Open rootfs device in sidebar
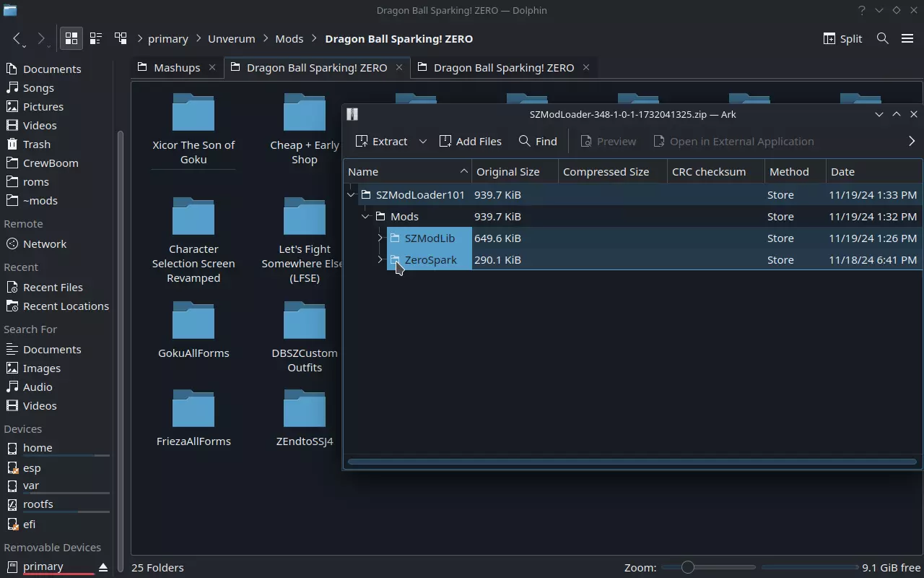The height and width of the screenshot is (578, 924). coord(38,504)
